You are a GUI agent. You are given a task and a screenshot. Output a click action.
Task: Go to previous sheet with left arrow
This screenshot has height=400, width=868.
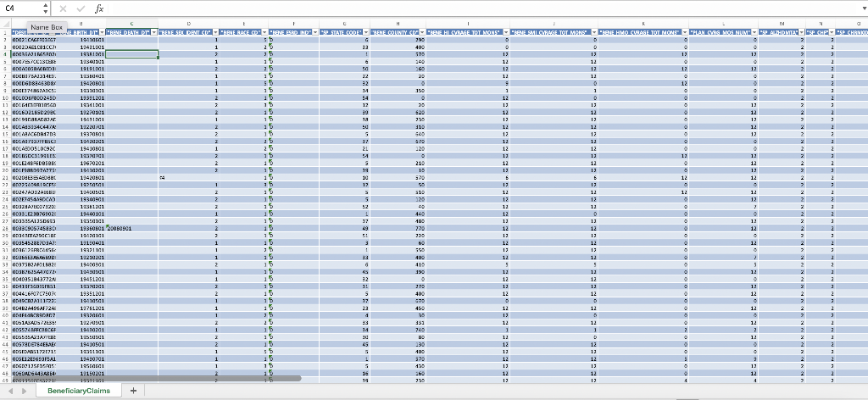coord(10,391)
